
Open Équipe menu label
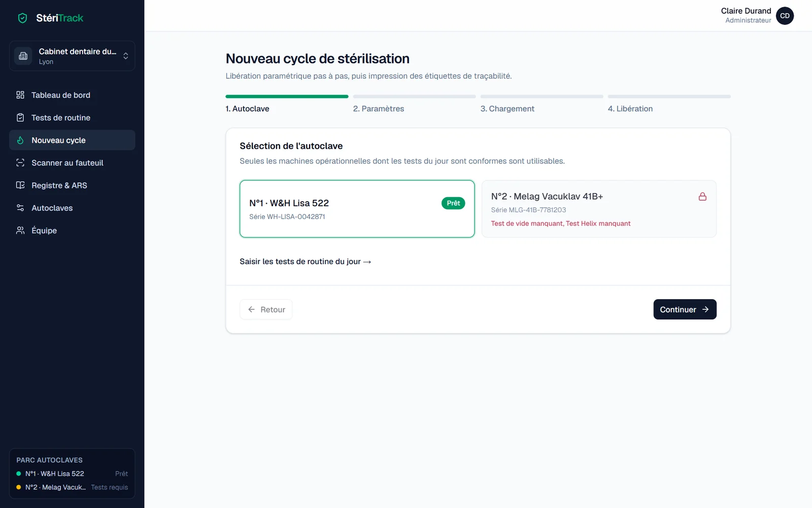[44, 231]
